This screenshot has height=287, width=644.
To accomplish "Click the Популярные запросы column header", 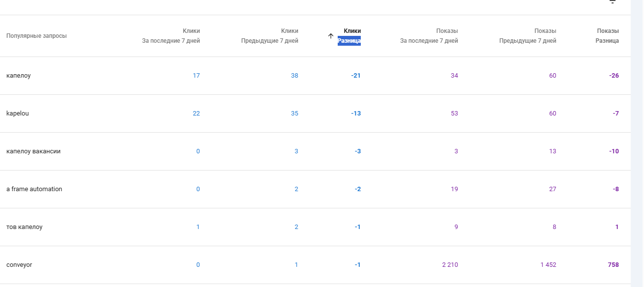I will coord(36,36).
